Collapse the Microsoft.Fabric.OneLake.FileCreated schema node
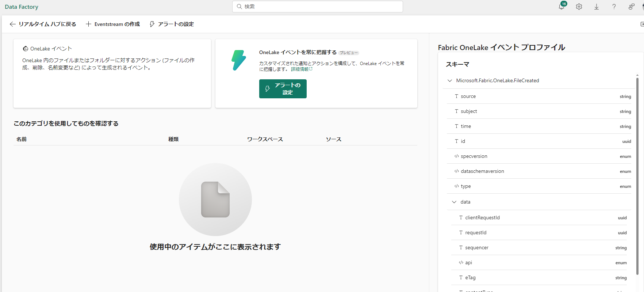This screenshot has width=644, height=292. pos(450,80)
